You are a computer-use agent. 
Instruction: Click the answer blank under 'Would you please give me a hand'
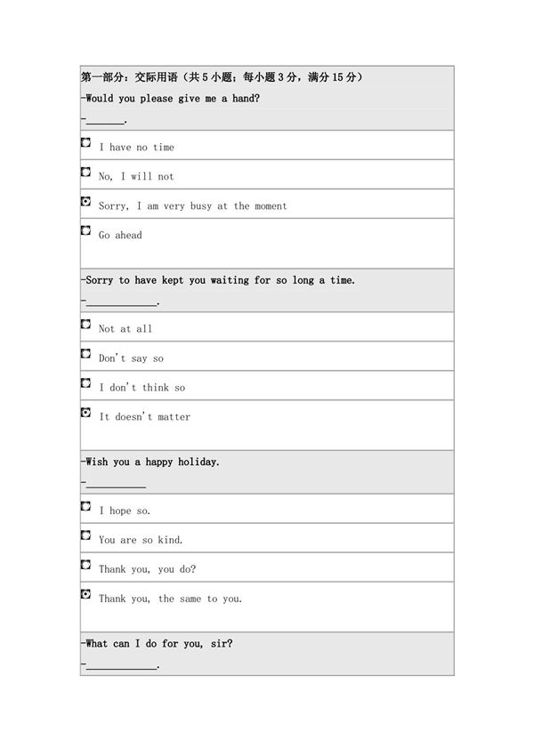pos(105,120)
